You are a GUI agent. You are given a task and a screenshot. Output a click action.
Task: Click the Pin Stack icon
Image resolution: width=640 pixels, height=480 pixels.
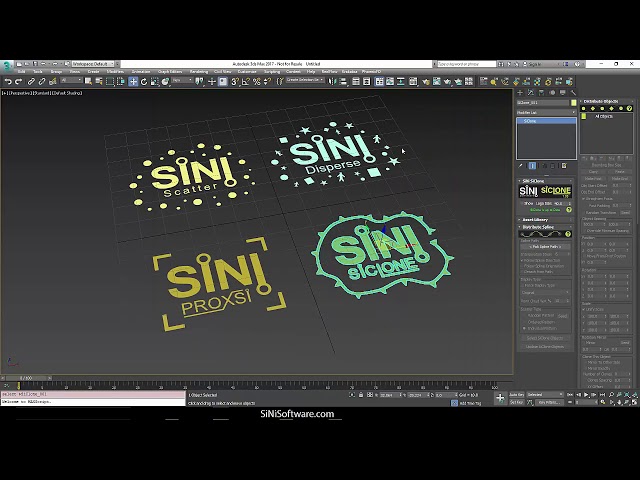[521, 166]
